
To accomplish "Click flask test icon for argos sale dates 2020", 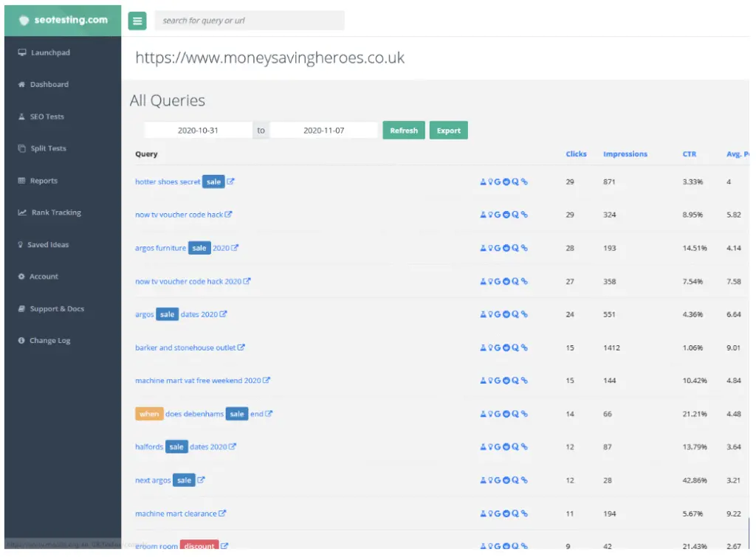I will pos(483,314).
